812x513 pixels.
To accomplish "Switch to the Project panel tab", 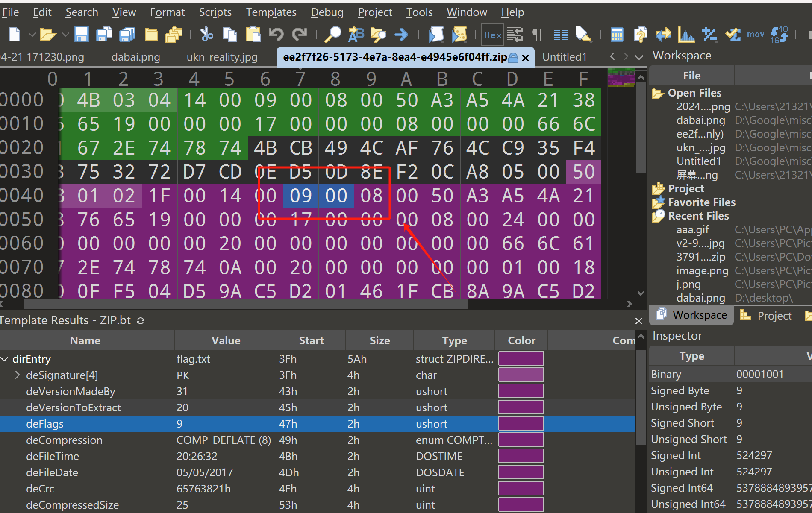I will tap(774, 315).
